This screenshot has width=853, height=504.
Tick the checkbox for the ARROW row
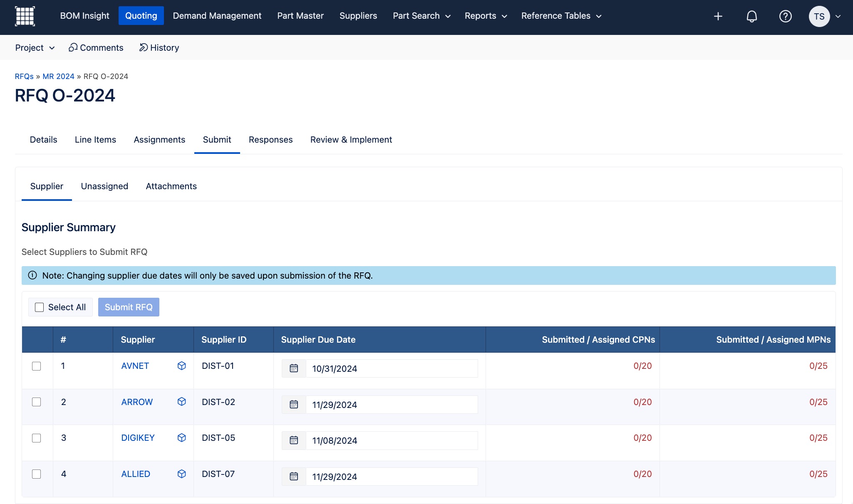[37, 402]
